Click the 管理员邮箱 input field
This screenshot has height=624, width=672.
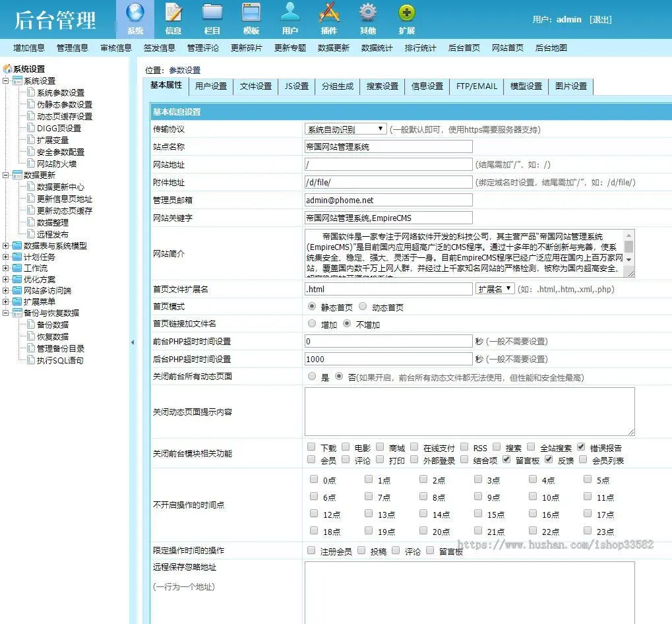[388, 200]
